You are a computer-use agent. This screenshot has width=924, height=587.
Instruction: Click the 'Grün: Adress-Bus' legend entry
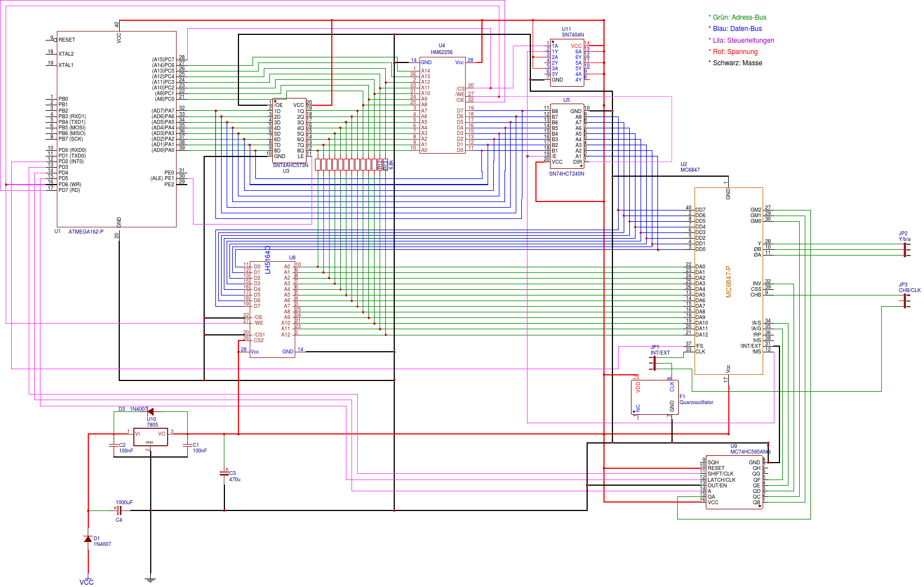(x=739, y=17)
